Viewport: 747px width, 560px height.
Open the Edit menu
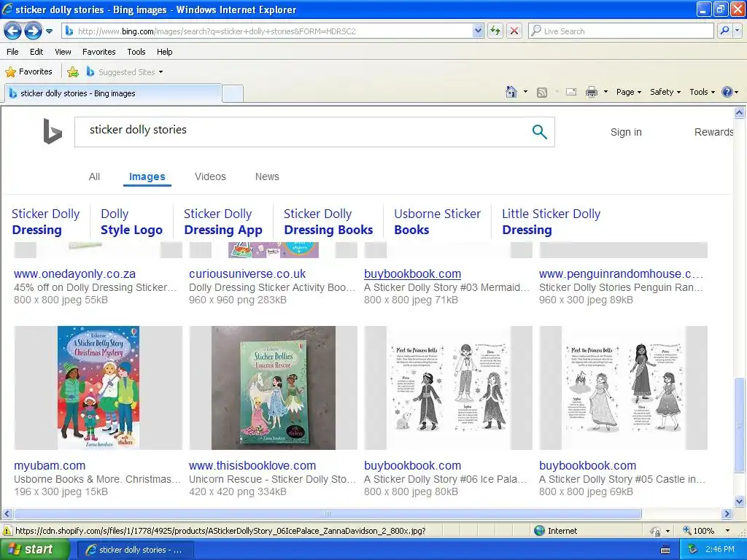tap(36, 52)
